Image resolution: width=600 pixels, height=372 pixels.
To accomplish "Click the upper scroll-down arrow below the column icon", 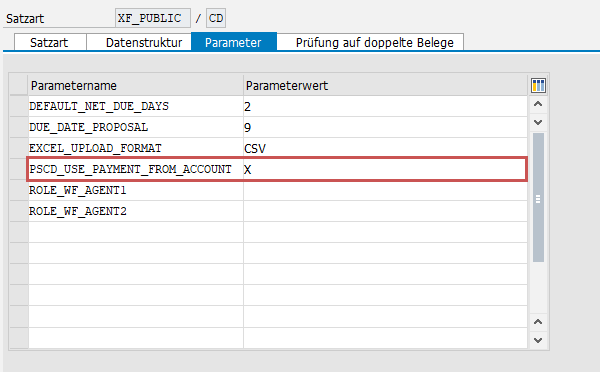I will [538, 122].
